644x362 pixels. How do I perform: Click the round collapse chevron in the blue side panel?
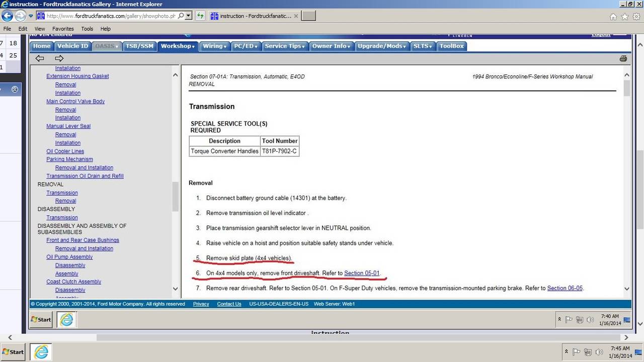coord(15,89)
